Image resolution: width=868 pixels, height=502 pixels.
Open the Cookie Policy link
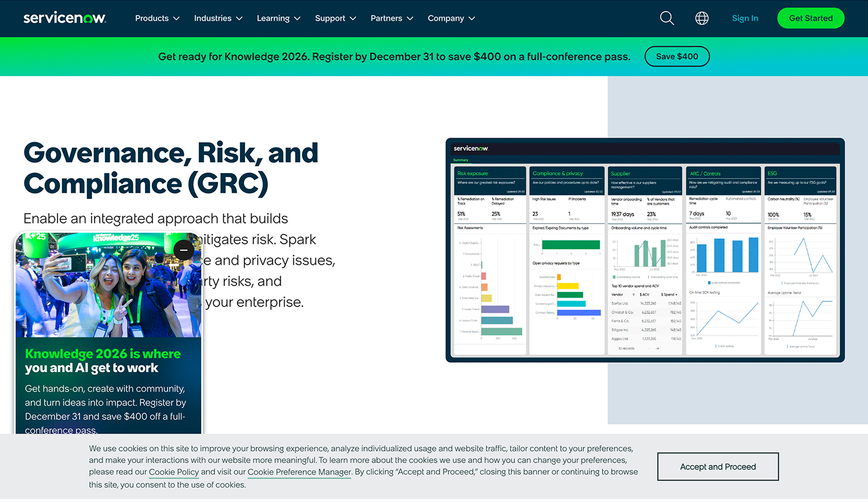173,472
